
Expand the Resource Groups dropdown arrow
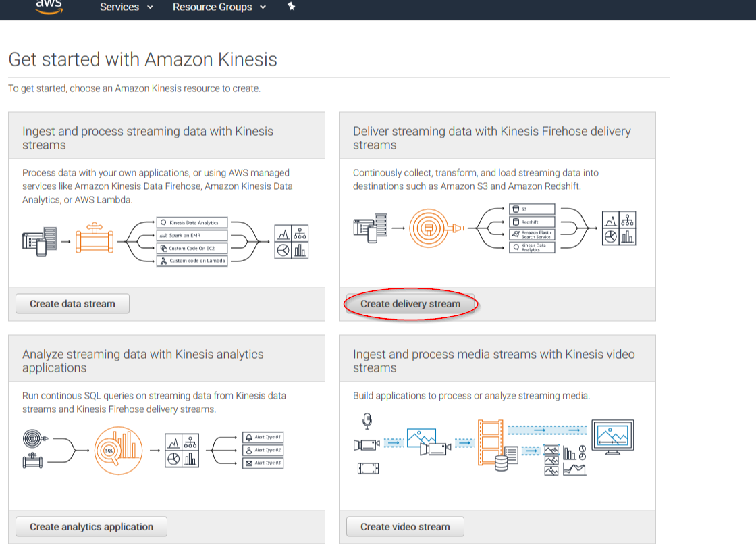(263, 7)
